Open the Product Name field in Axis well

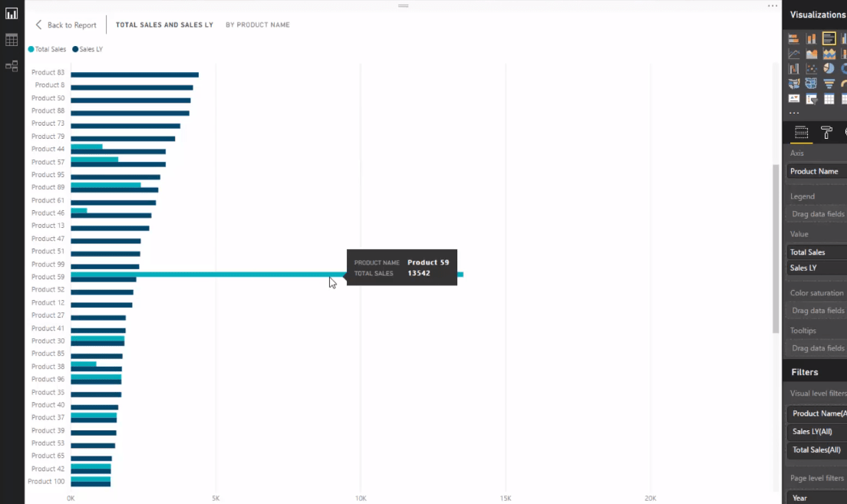817,171
